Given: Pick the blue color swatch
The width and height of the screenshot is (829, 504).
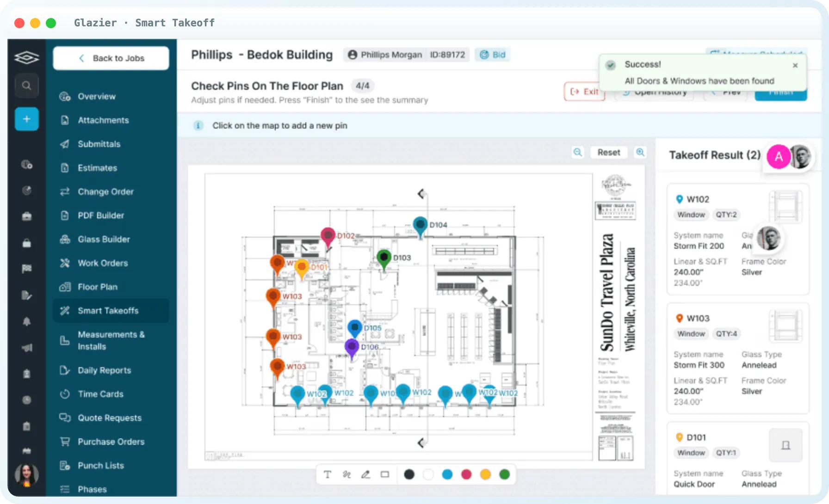Looking at the screenshot, I should (447, 474).
